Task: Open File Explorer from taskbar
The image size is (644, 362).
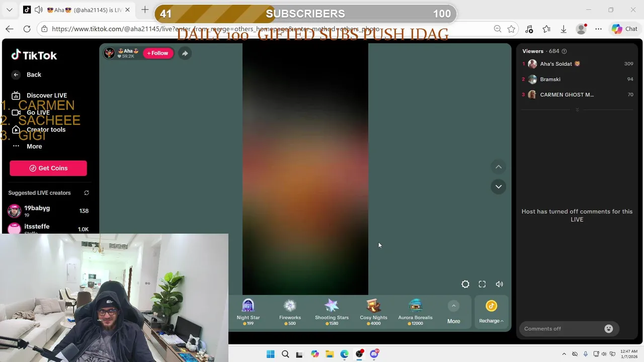Action: coord(330,354)
